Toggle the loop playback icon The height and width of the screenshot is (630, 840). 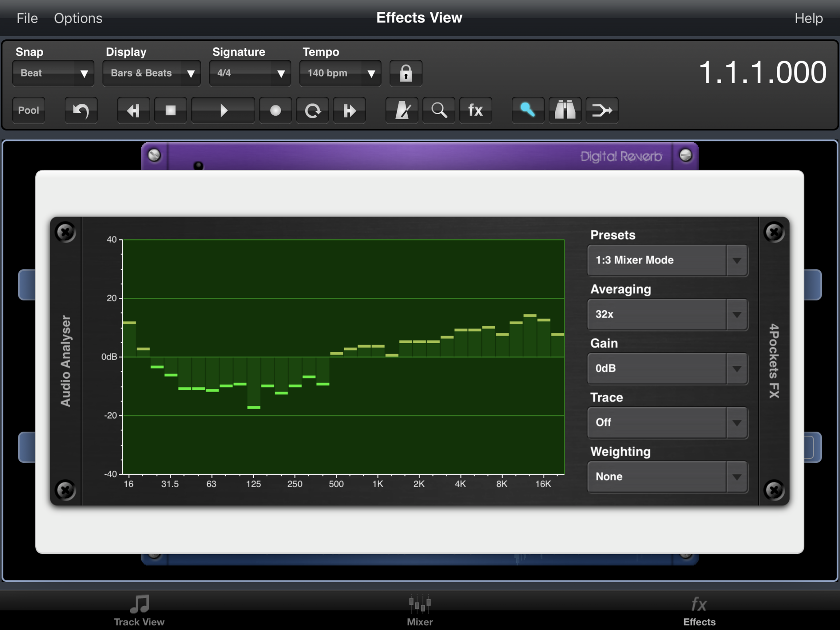point(312,110)
